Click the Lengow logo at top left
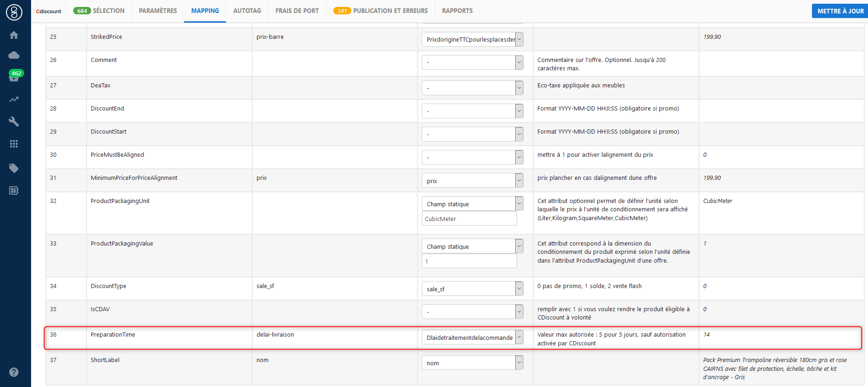This screenshot has width=868, height=387. [14, 12]
